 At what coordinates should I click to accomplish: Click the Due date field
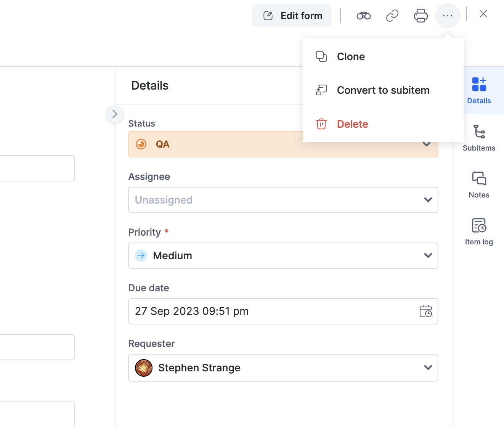[283, 311]
